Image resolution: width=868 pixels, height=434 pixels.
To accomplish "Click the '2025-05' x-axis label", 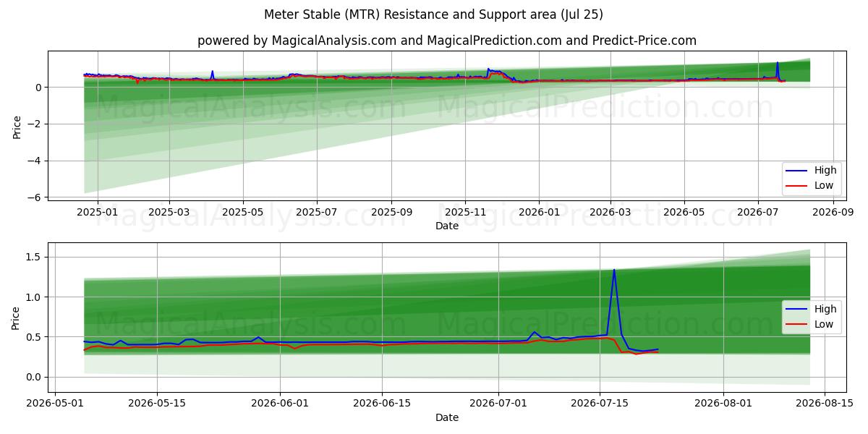I will [x=243, y=212].
